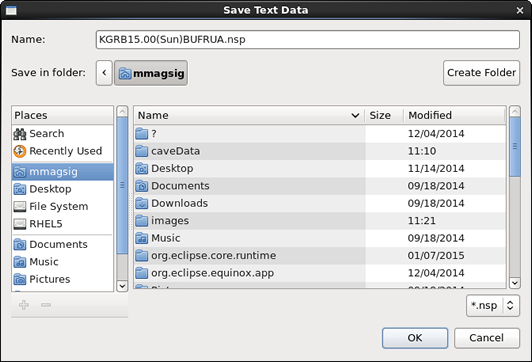Click the Music folder icon in Places
Image resolution: width=532 pixels, height=362 pixels.
[x=20, y=262]
